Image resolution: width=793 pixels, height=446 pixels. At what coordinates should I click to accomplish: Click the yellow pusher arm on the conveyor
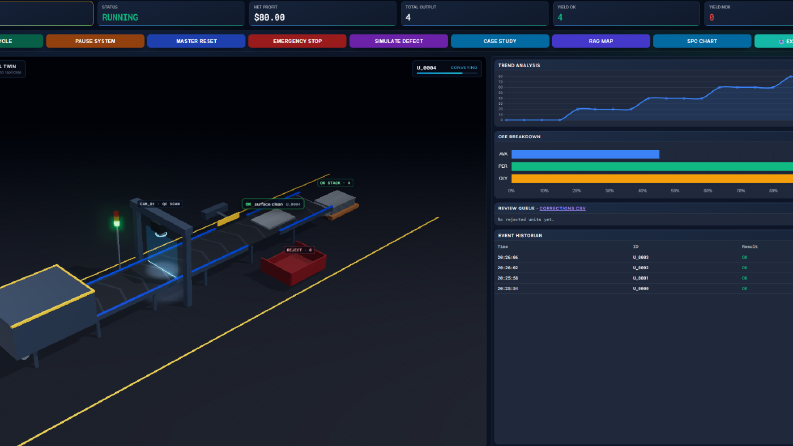(x=228, y=219)
